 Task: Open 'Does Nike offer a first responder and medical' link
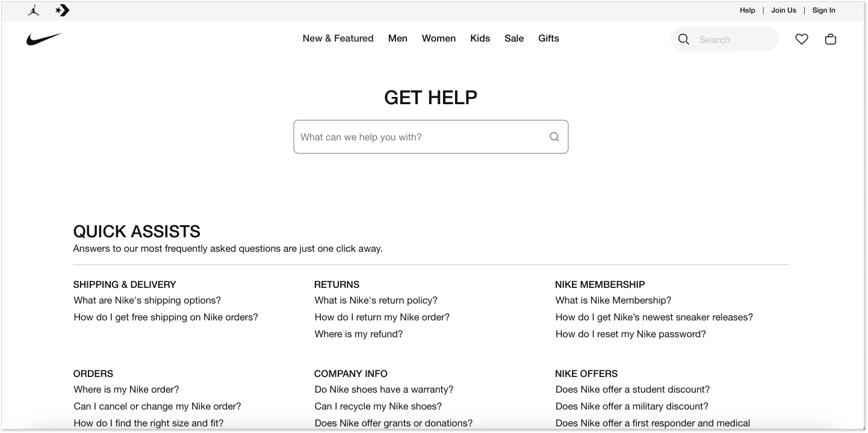653,423
